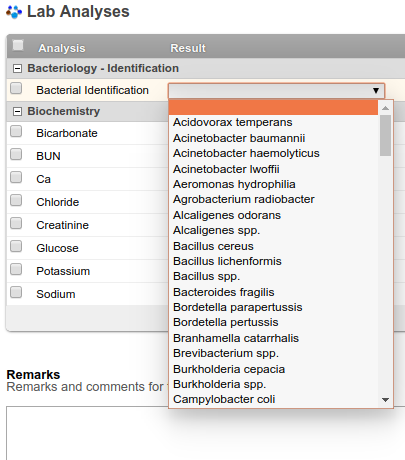The image size is (405, 460).
Task: Click the Result column header
Action: (188, 48)
